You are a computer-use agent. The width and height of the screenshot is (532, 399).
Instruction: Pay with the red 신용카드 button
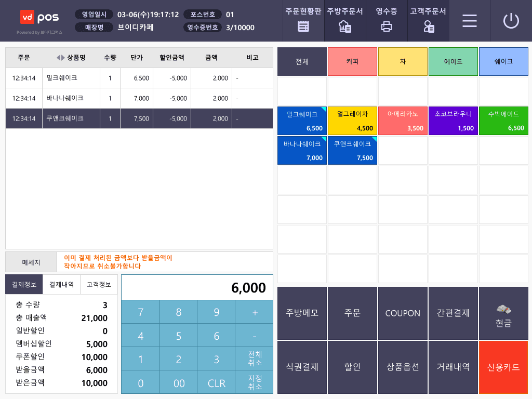(x=503, y=367)
